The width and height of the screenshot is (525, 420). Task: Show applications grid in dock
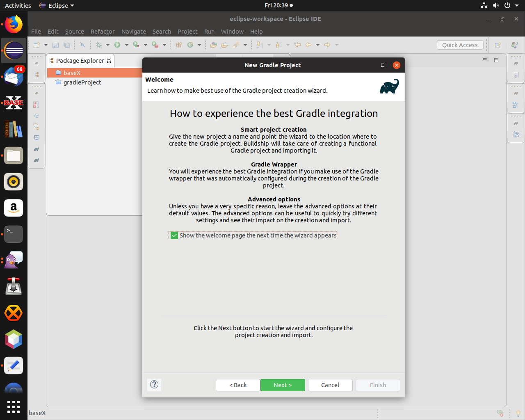[x=14, y=406]
